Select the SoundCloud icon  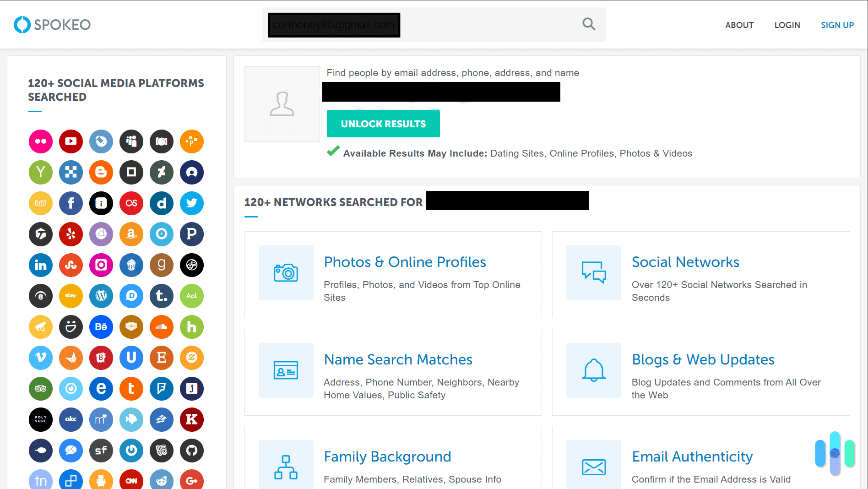[162, 327]
